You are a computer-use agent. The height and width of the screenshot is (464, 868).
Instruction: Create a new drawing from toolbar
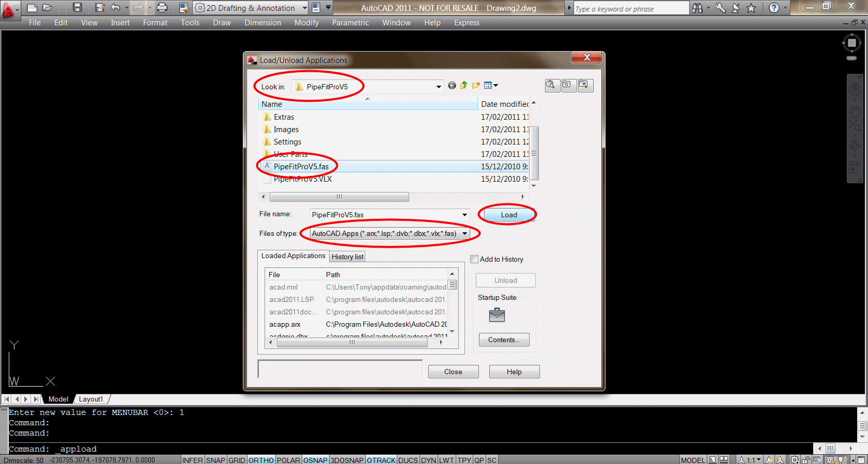tap(32, 8)
